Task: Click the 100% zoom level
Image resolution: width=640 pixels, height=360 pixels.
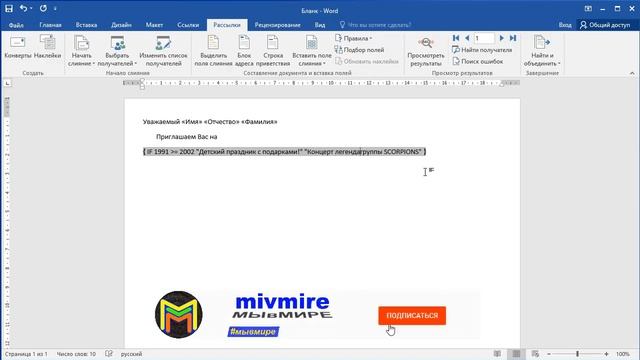Action: click(x=623, y=354)
